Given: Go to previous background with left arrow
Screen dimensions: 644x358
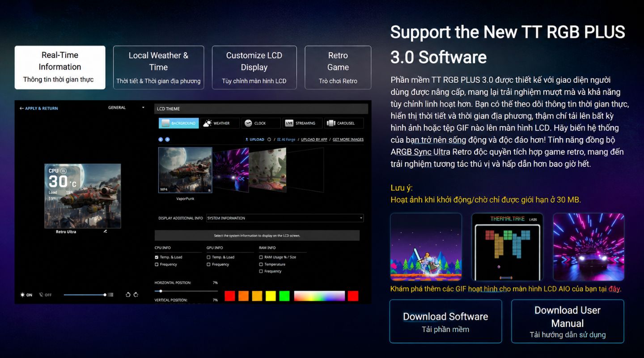Looking at the screenshot, I should point(161,140).
